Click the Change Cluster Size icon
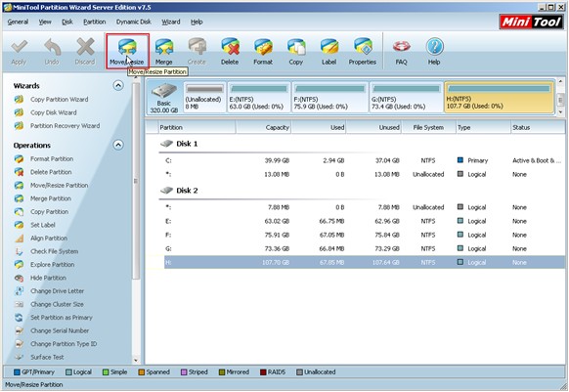Image resolution: width=569 pixels, height=392 pixels. (x=19, y=304)
